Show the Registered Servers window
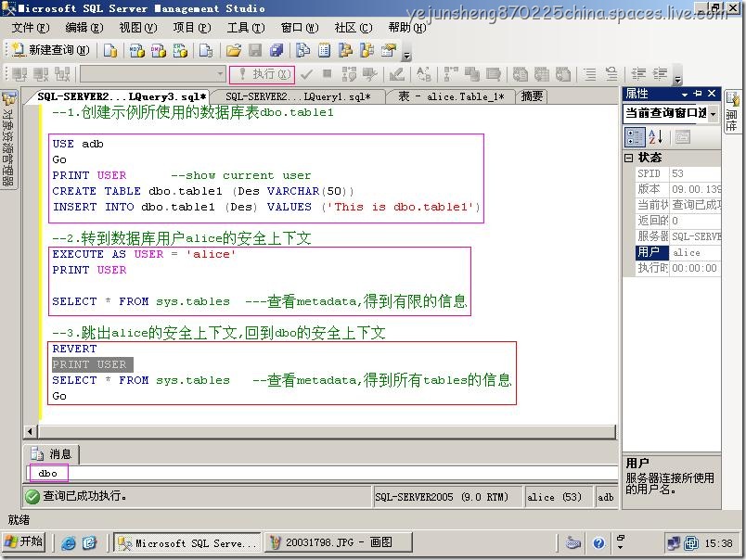746x560 pixels. (x=302, y=50)
